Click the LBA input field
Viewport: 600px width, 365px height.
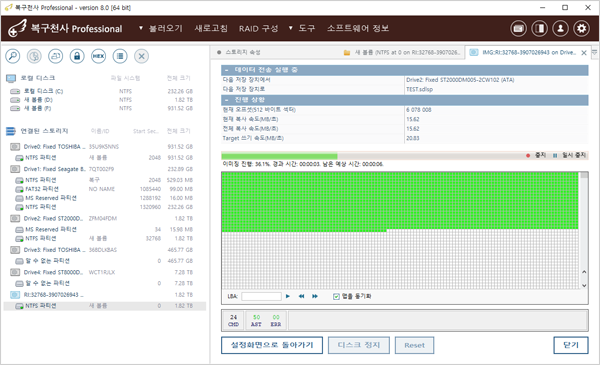261,297
